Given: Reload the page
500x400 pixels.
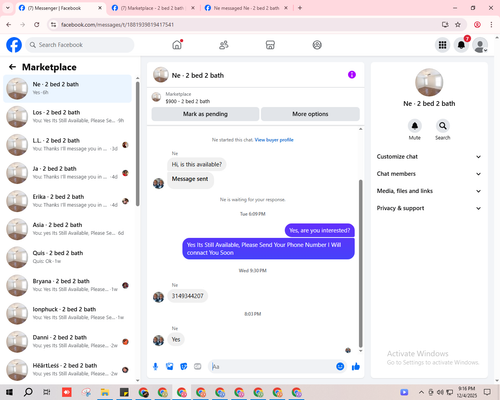Looking at the screenshot, I should [x=37, y=24].
